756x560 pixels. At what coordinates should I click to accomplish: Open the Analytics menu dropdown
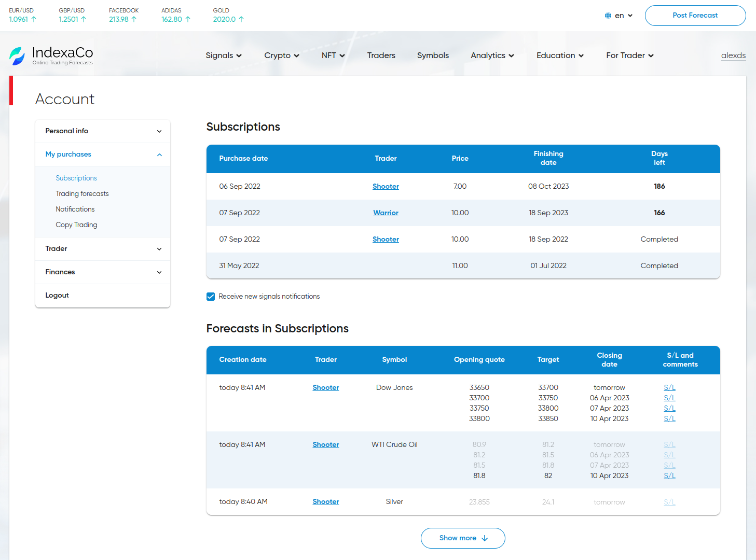(x=492, y=55)
